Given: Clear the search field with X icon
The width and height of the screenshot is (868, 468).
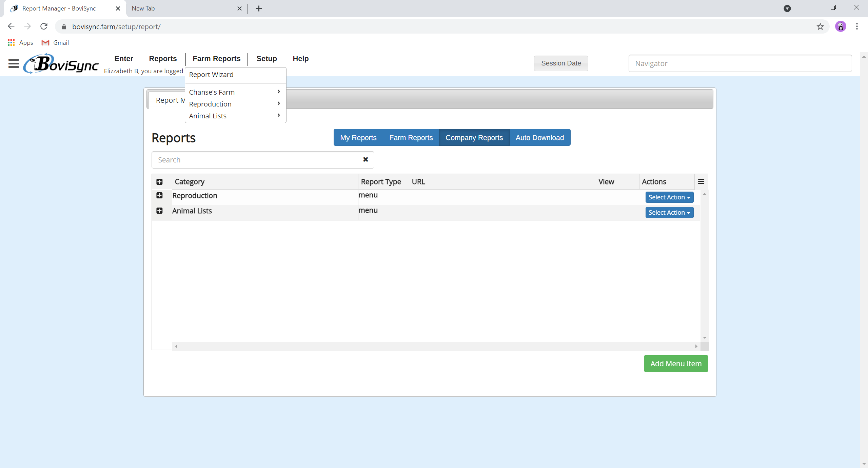Looking at the screenshot, I should coord(366,159).
